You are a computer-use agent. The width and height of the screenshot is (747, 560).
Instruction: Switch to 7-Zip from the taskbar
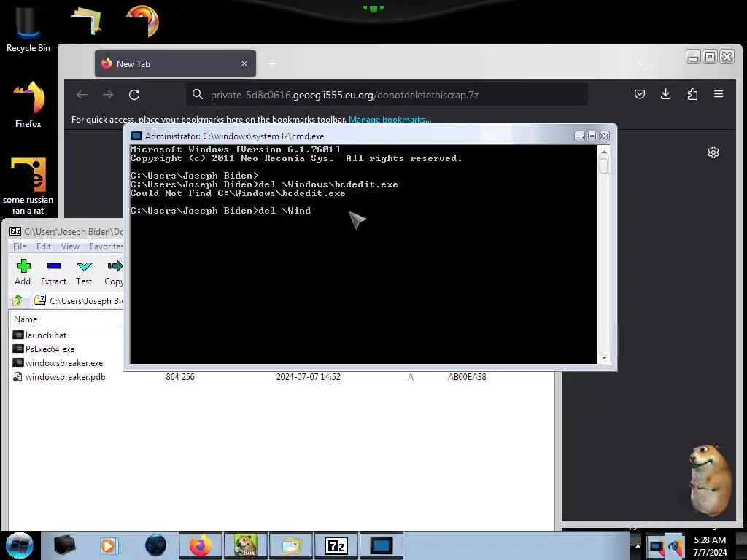[x=336, y=545]
